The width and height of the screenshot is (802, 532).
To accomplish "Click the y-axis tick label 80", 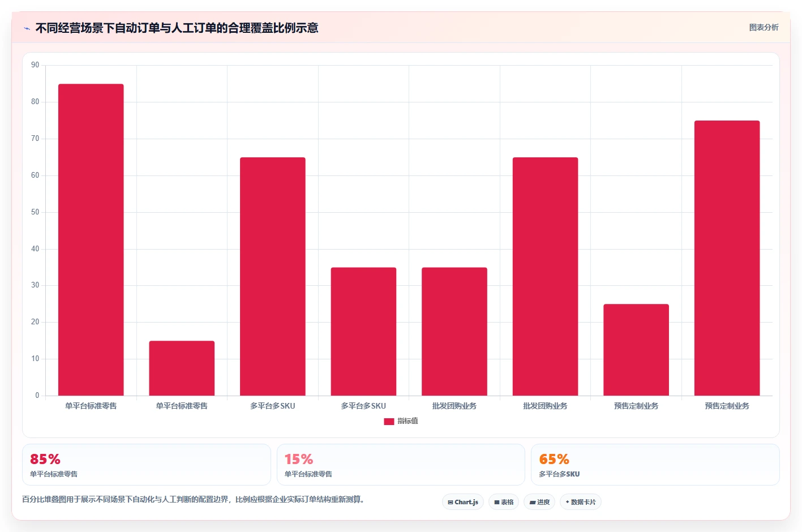I will tap(35, 102).
